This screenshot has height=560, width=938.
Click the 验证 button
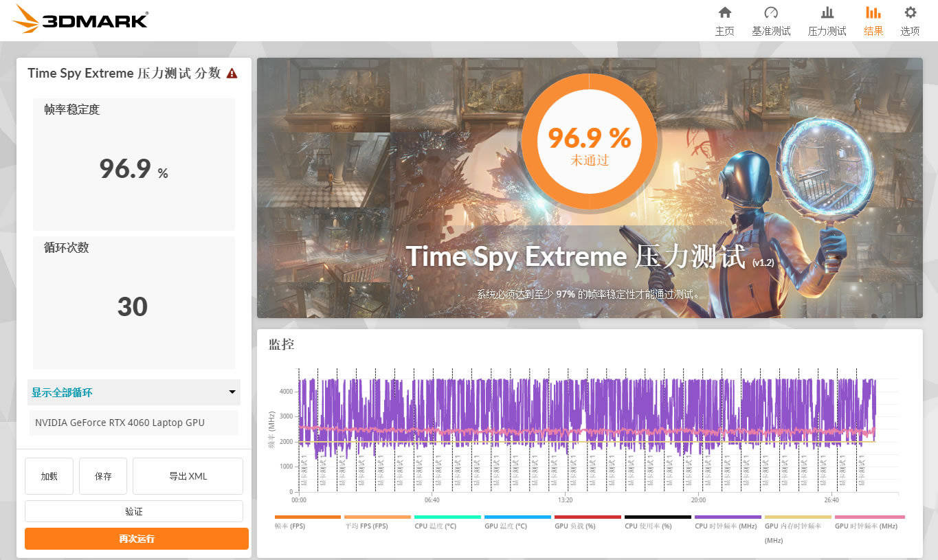[x=134, y=511]
